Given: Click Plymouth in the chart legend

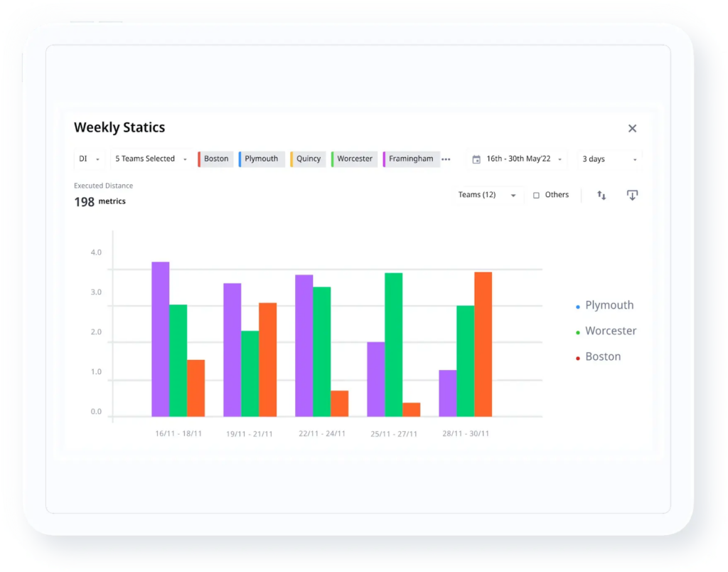Looking at the screenshot, I should coord(609,304).
